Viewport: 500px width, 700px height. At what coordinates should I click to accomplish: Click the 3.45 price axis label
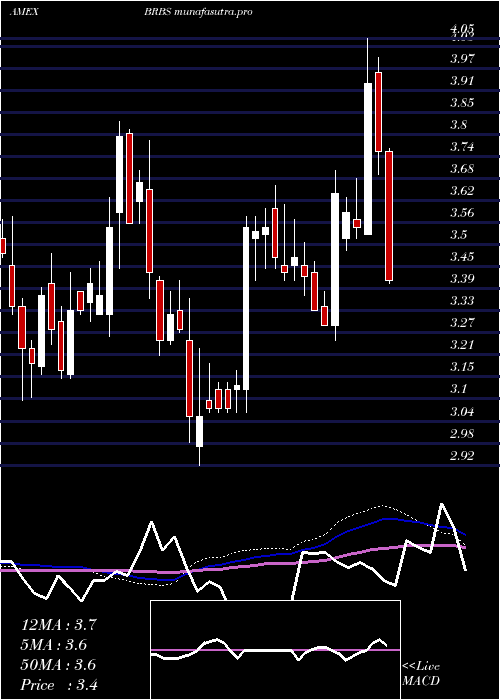(462, 257)
